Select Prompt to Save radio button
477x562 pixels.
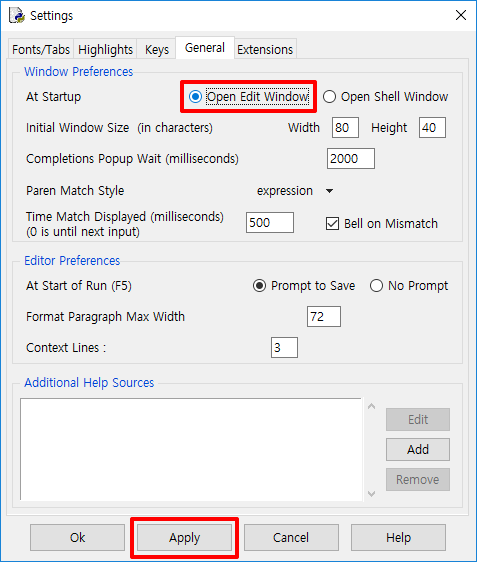pyautogui.click(x=304, y=286)
